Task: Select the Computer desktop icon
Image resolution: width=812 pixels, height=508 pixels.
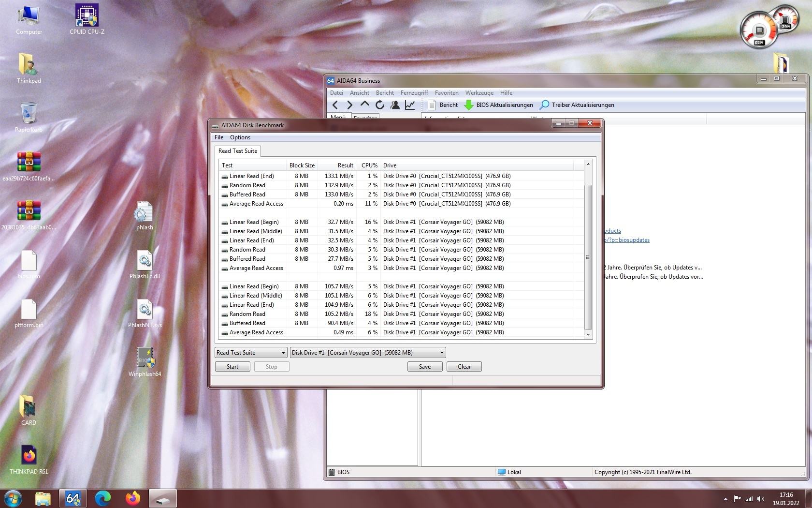Action: [x=29, y=21]
